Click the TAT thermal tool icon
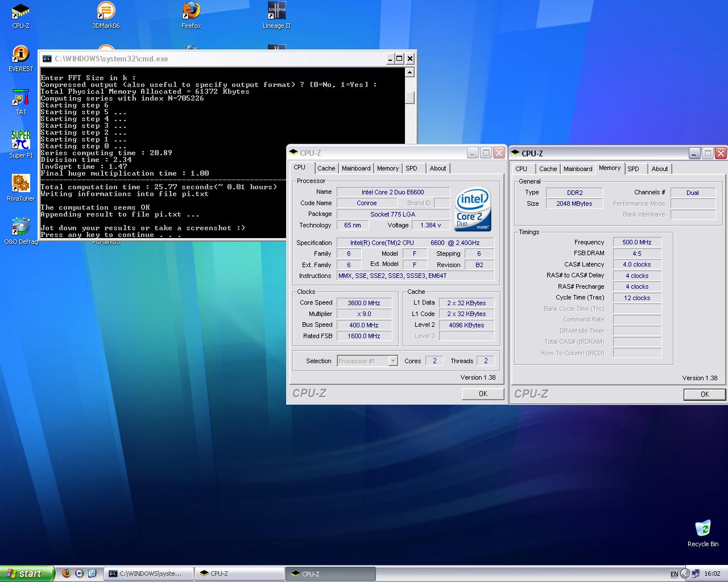This screenshot has width=728, height=582. pos(20,102)
